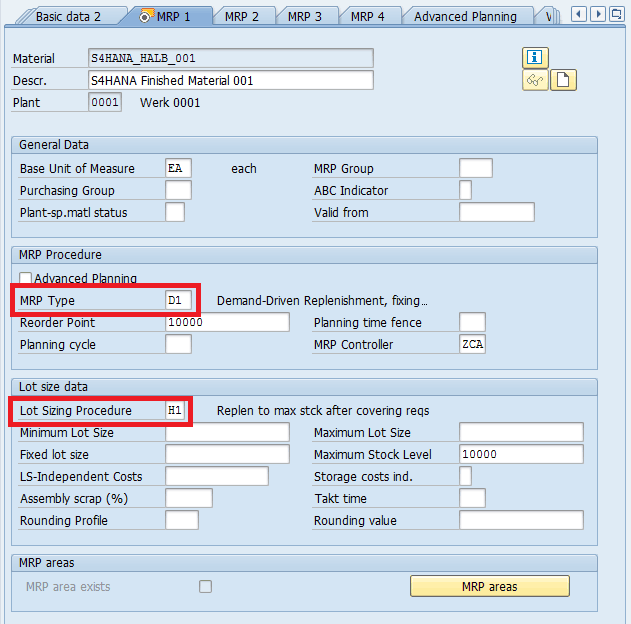631x624 pixels.
Task: Click the glasses display icon button
Action: 535,80
